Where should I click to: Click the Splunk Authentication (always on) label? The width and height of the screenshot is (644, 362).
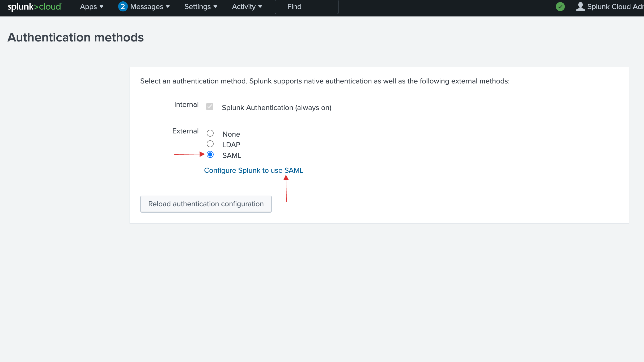(277, 108)
